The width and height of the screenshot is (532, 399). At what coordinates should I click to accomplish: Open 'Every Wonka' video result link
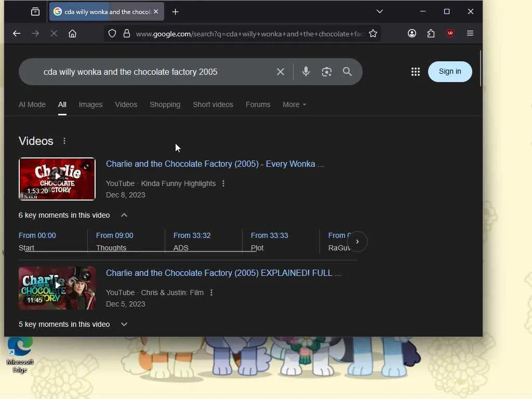215,164
